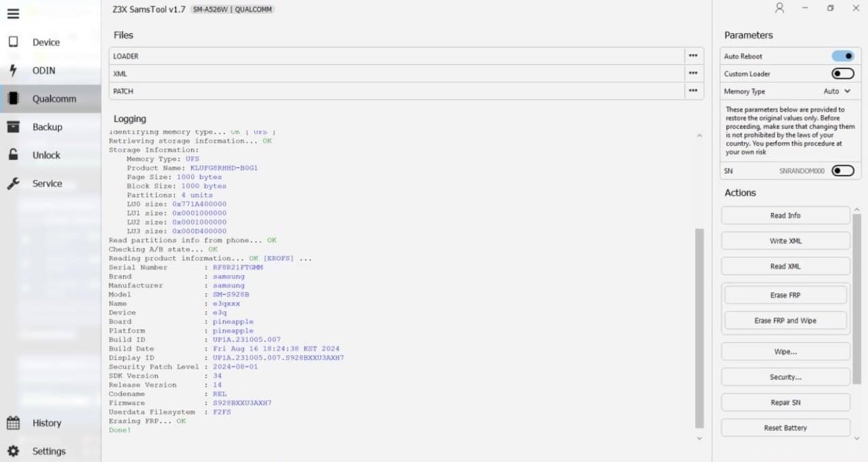Click the Read Info action

(785, 215)
